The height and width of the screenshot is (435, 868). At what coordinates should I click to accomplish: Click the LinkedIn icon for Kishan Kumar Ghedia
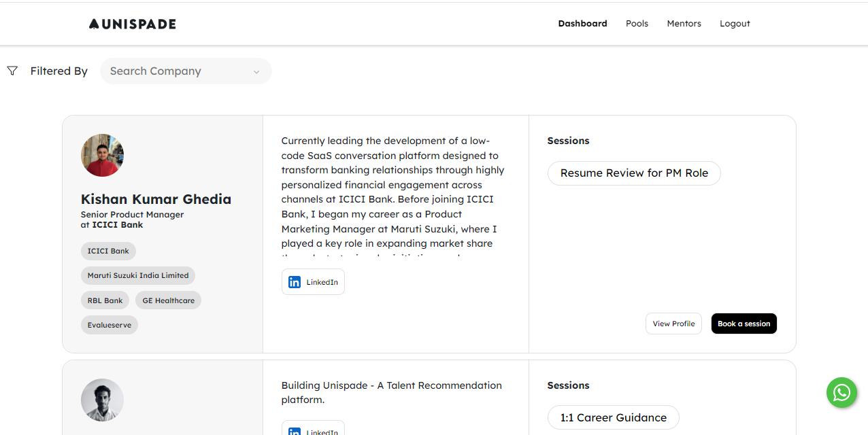coord(295,282)
